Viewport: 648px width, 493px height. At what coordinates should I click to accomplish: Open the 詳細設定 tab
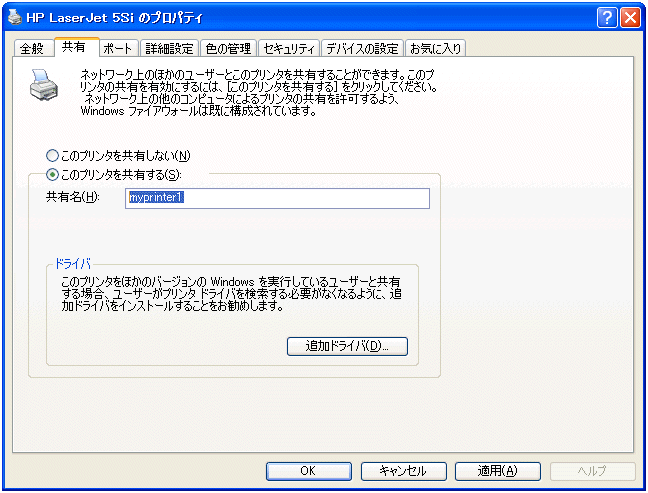(169, 48)
